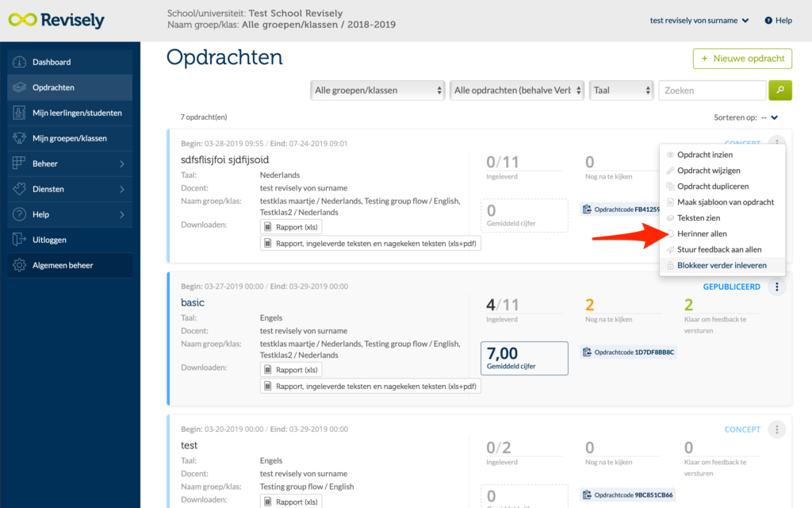Log out via Uitloggen
The width and height of the screenshot is (812, 508).
70,240
